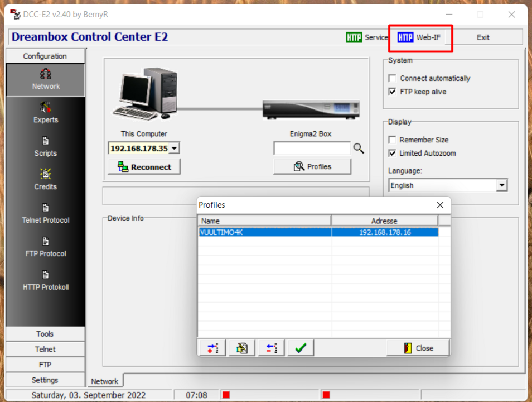Screen dimensions: 532x402
Task: Open the Experts section
Action: (x=45, y=113)
